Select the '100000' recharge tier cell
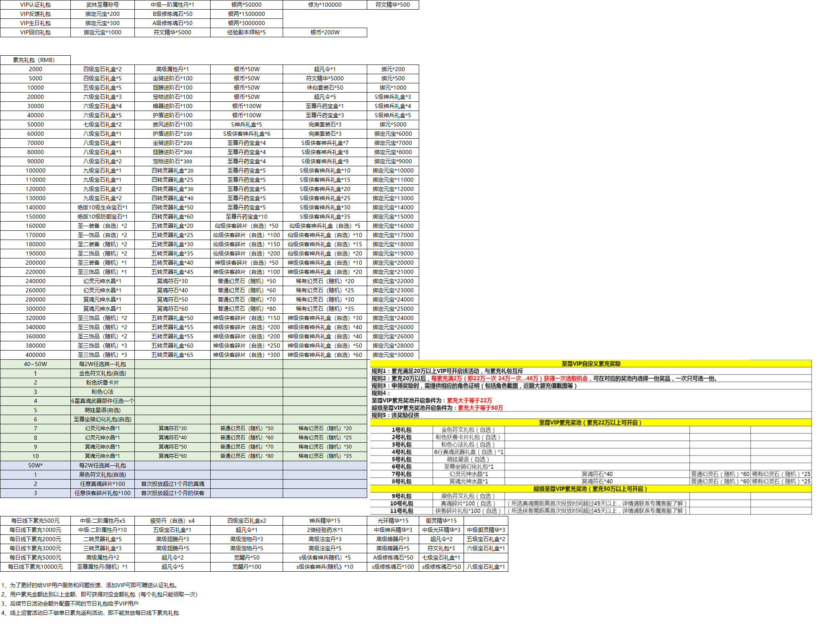840x627 pixels. pos(35,170)
